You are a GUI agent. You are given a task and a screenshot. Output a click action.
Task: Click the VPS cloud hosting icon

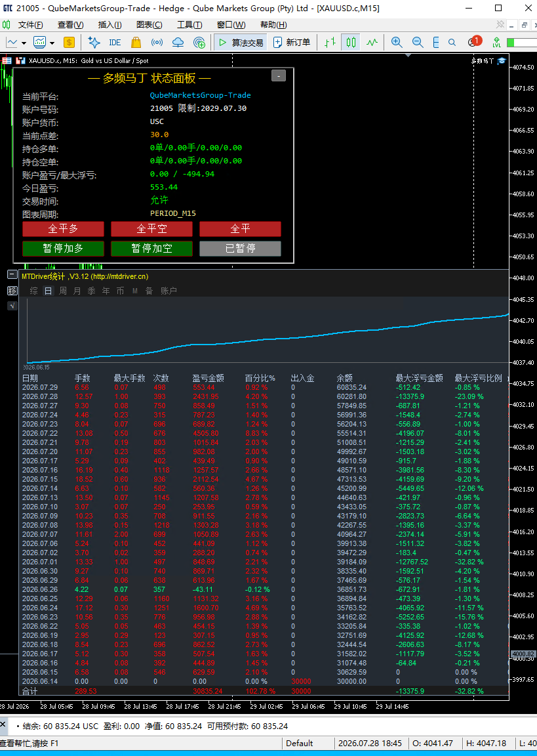pyautogui.click(x=178, y=43)
